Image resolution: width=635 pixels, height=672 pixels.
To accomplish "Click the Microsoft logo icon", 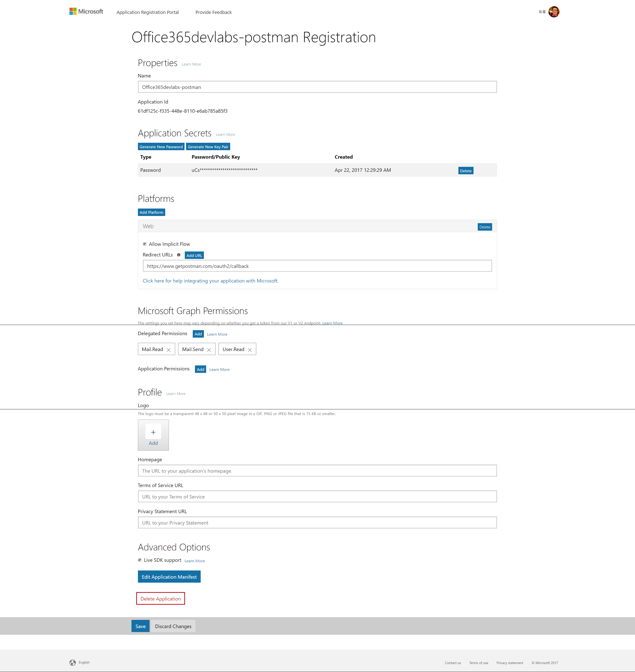I will click(73, 11).
